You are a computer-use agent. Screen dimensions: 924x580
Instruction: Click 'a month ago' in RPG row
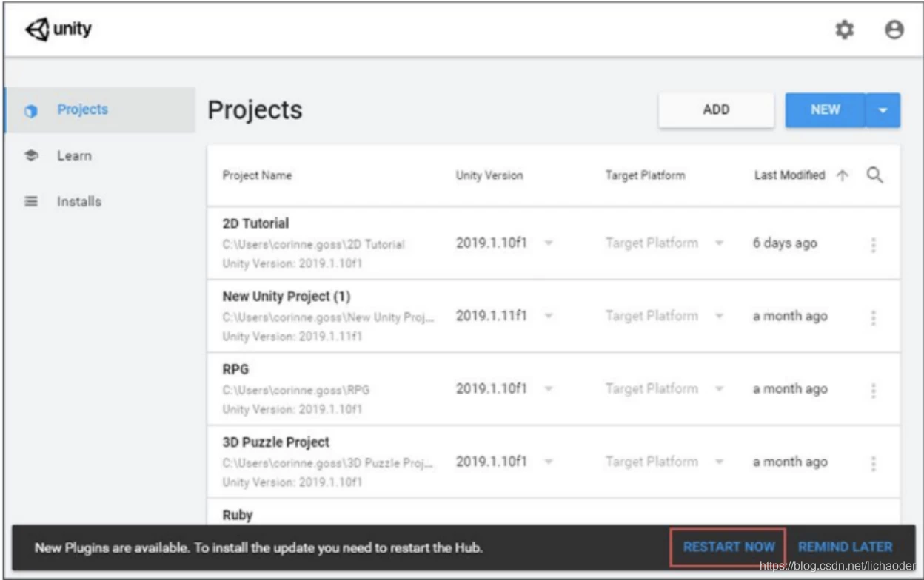coord(790,389)
